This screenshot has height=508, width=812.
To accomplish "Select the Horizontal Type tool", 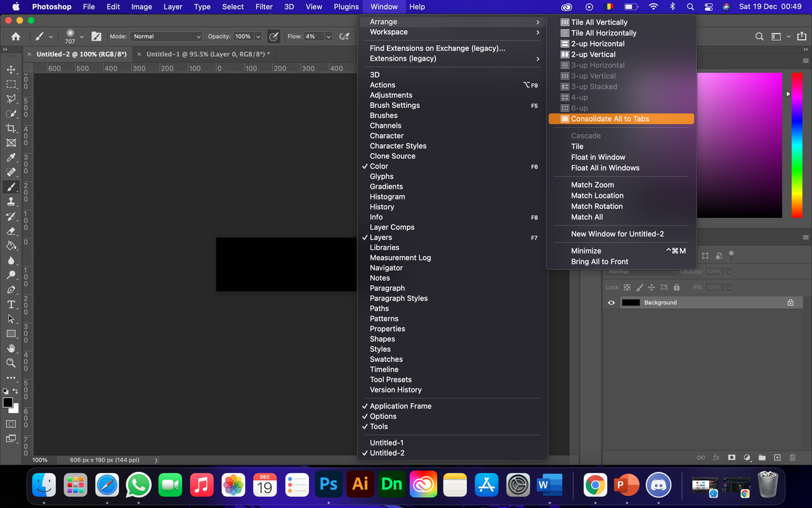I will pyautogui.click(x=11, y=304).
